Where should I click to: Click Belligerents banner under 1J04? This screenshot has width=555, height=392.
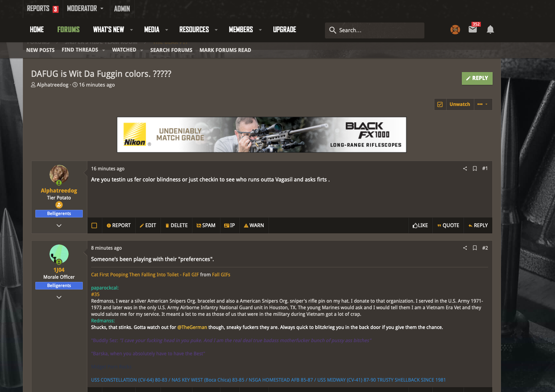coord(59,286)
